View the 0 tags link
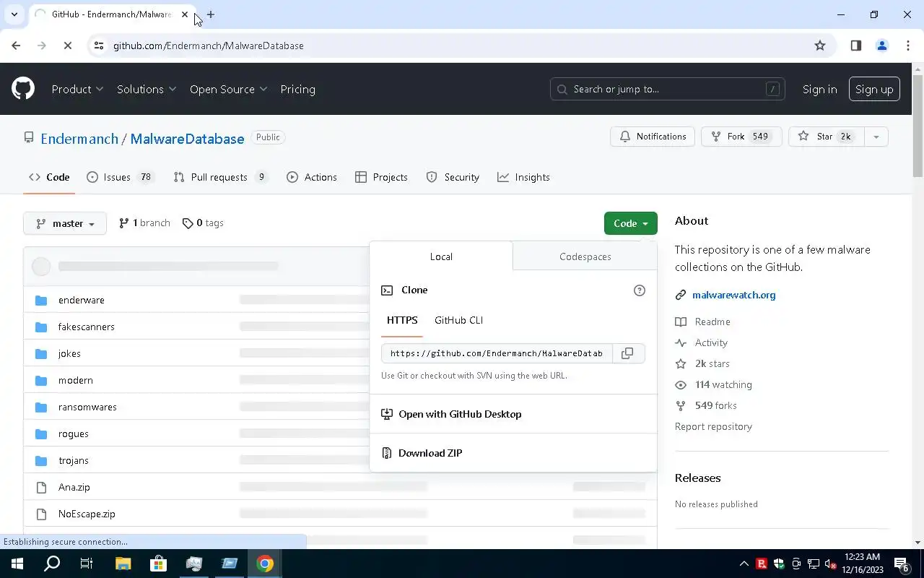924x578 pixels. click(x=203, y=223)
